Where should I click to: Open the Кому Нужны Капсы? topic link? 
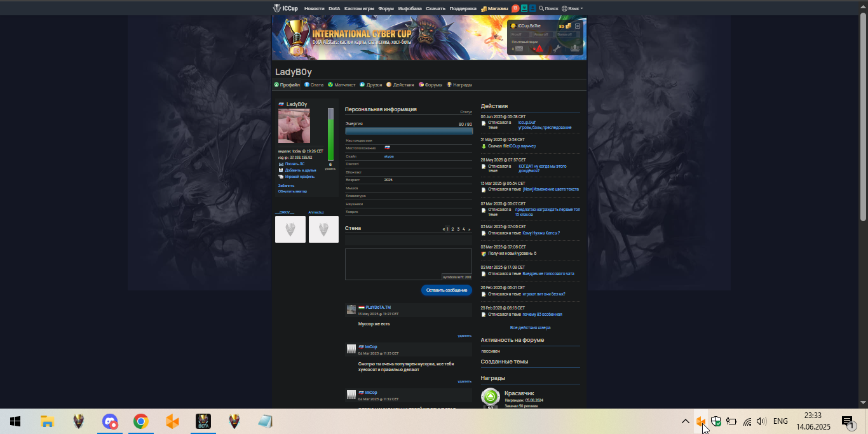tap(541, 233)
